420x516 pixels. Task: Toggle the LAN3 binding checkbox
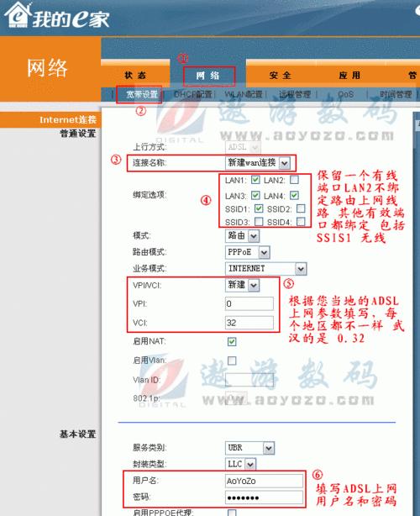[255, 196]
